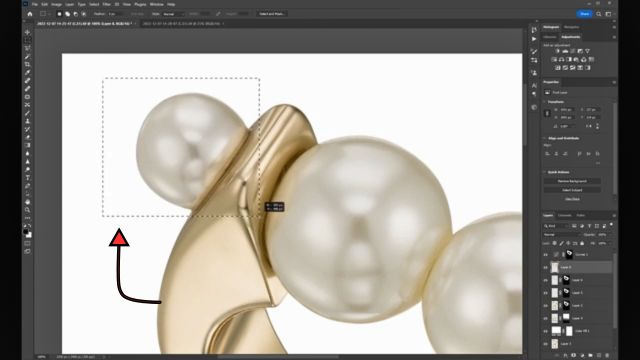Open the Window menu
Screen dimensions: 640x360
tap(156, 4)
